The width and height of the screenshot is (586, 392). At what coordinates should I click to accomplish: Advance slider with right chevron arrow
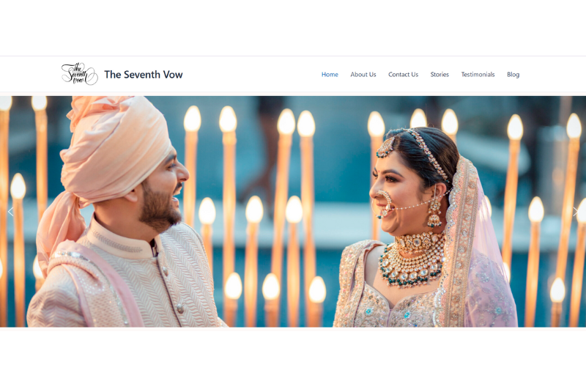pos(576,212)
